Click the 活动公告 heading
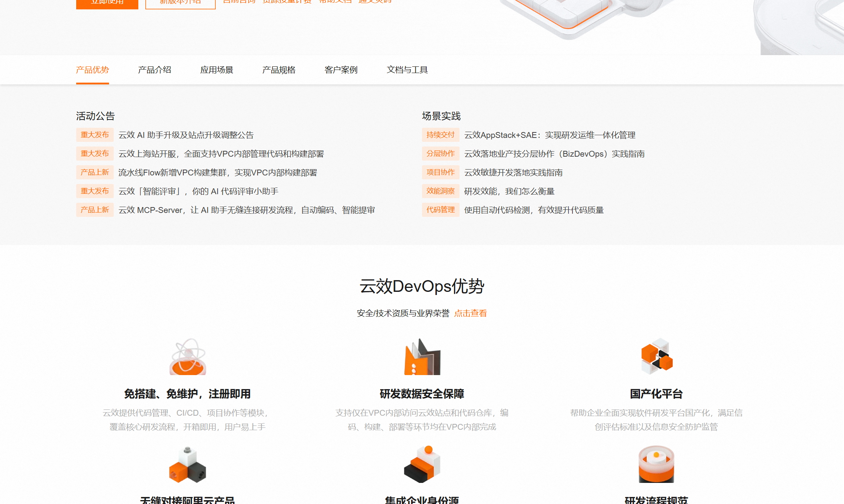This screenshot has width=844, height=504. pos(95,116)
